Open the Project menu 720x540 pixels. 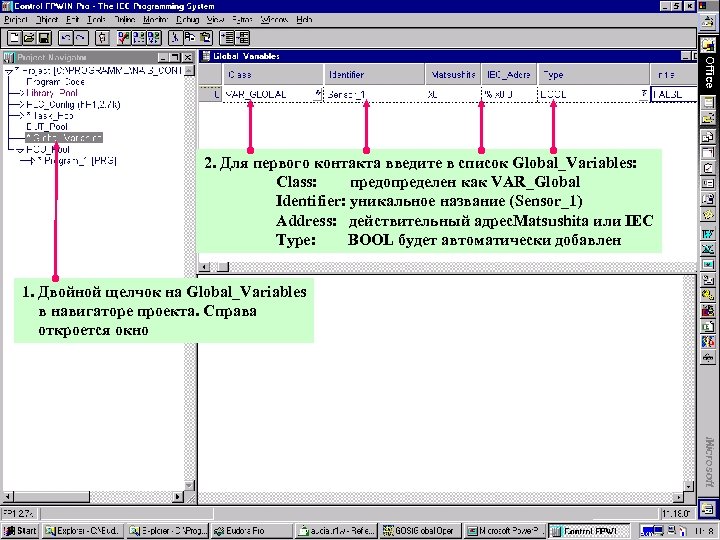[x=16, y=20]
